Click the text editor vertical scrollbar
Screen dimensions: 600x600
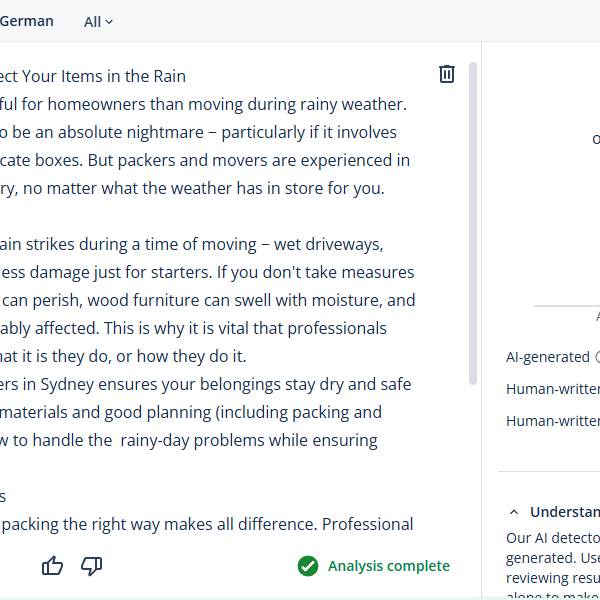click(x=473, y=223)
